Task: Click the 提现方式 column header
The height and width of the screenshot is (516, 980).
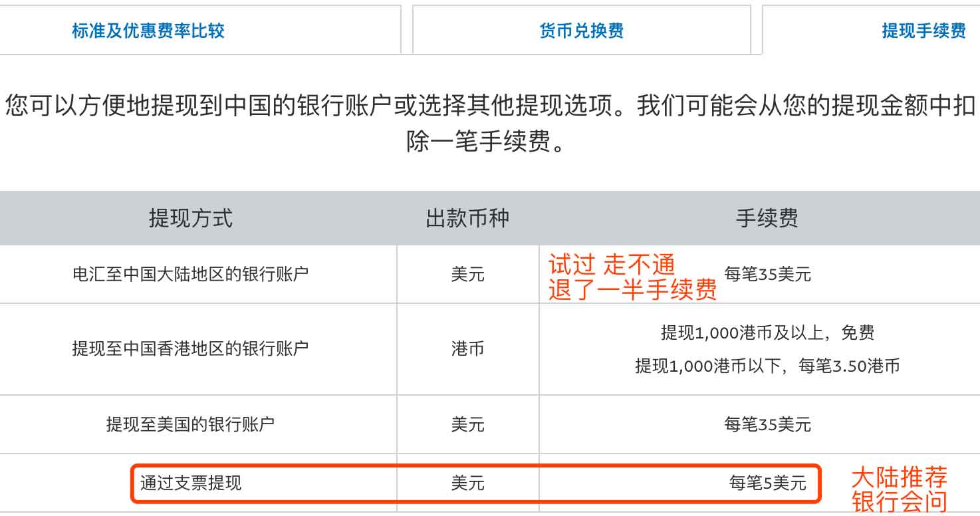Action: (x=191, y=218)
